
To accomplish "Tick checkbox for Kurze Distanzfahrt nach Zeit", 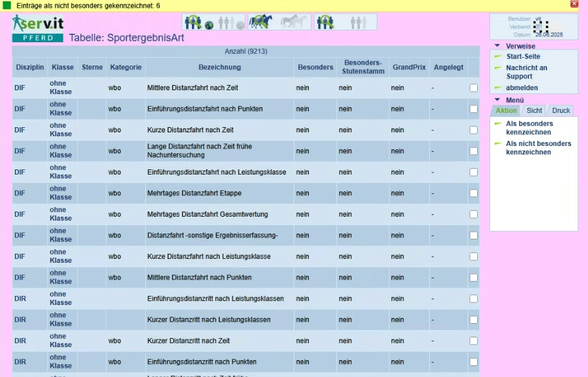I will [474, 130].
